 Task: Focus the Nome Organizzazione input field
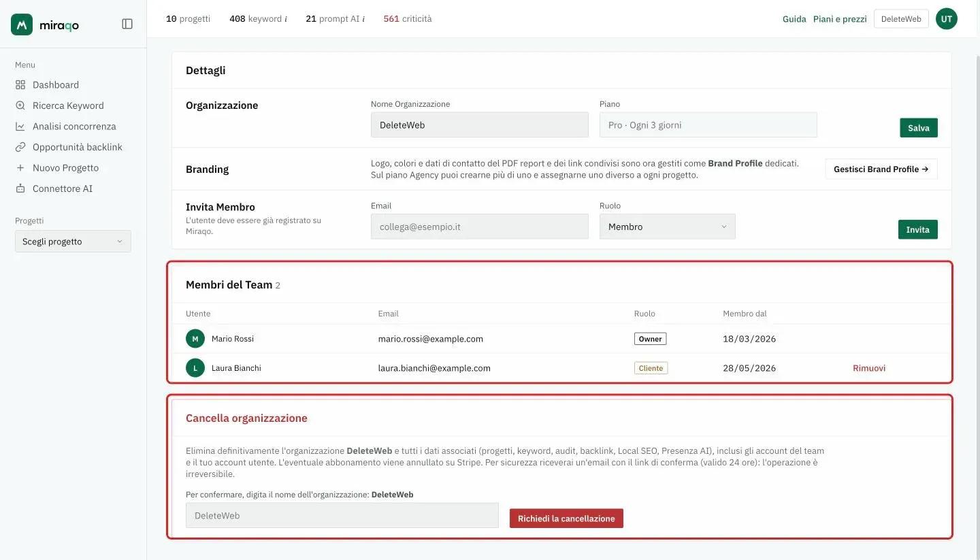(x=480, y=125)
